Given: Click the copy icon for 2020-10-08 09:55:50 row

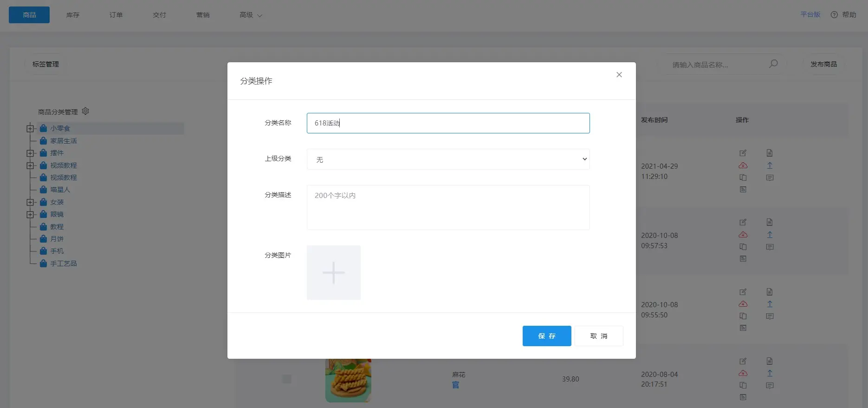Looking at the screenshot, I should pyautogui.click(x=743, y=316).
